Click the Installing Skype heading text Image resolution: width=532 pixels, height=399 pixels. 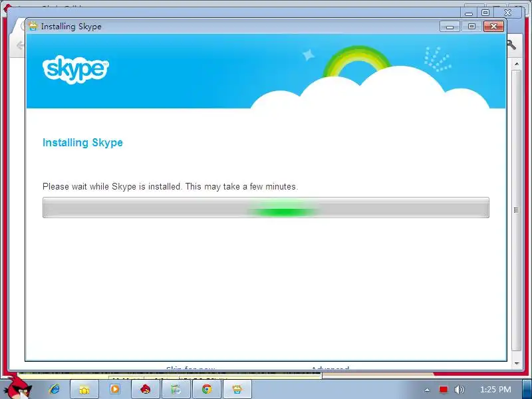click(82, 142)
